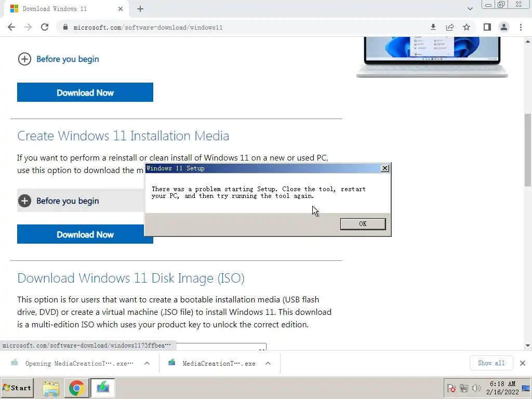Restore down the Chrome window

(501, 4)
